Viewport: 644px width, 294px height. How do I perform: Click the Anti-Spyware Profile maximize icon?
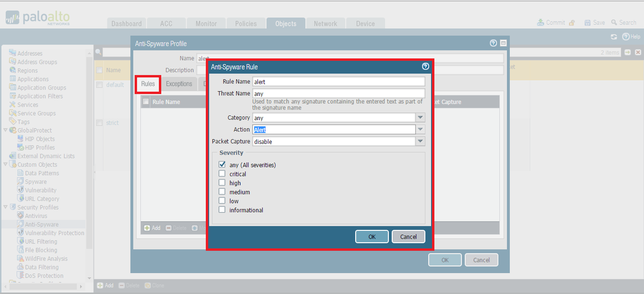coord(503,43)
